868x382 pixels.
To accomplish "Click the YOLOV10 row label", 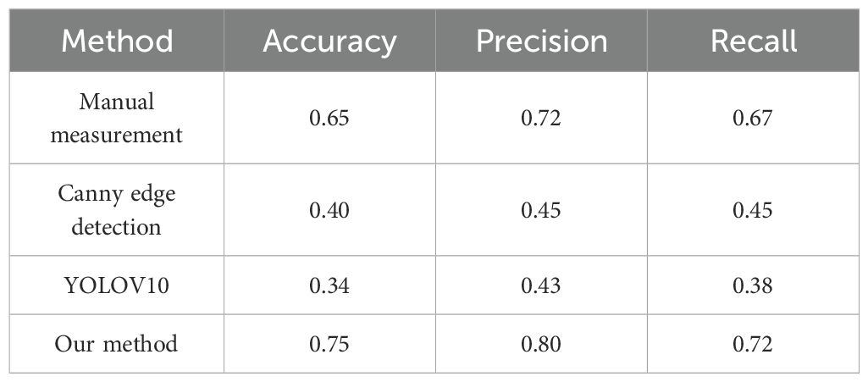I will click(117, 285).
